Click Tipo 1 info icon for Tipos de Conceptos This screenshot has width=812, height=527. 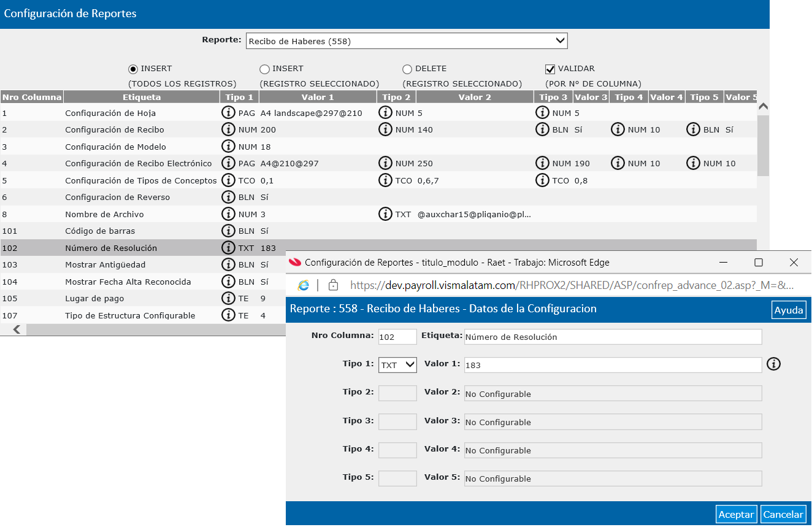(229, 180)
